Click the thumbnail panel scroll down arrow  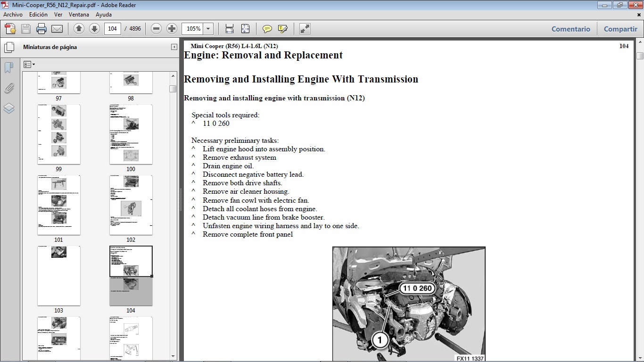[173, 356]
